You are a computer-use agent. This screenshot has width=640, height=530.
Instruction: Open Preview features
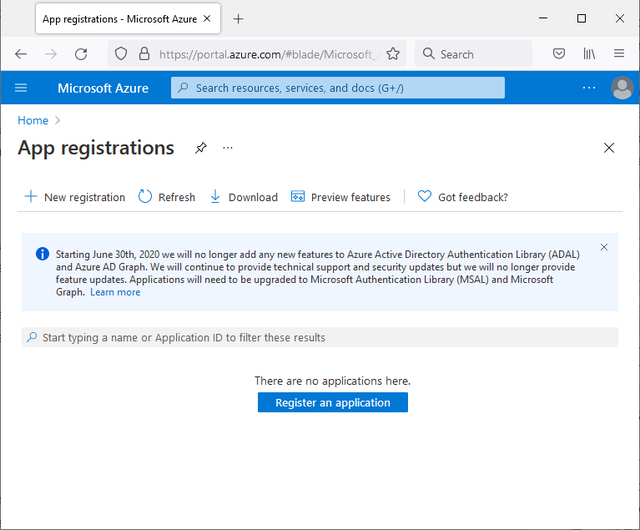341,197
